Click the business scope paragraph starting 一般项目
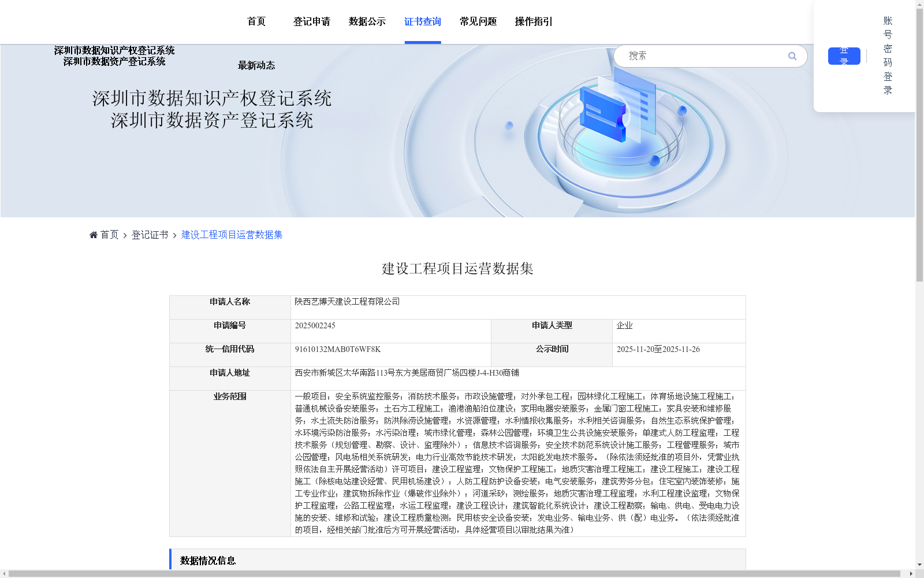The height and width of the screenshot is (578, 924). pos(517,463)
